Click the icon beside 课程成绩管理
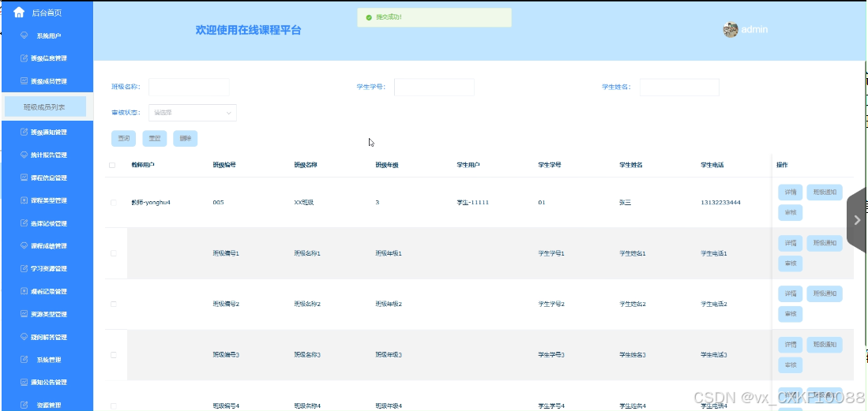The height and width of the screenshot is (411, 868). (x=24, y=245)
